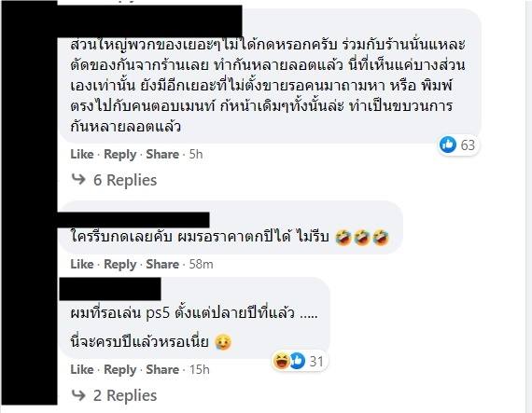
Task: Reply to the 5h comment
Action: pos(119,155)
